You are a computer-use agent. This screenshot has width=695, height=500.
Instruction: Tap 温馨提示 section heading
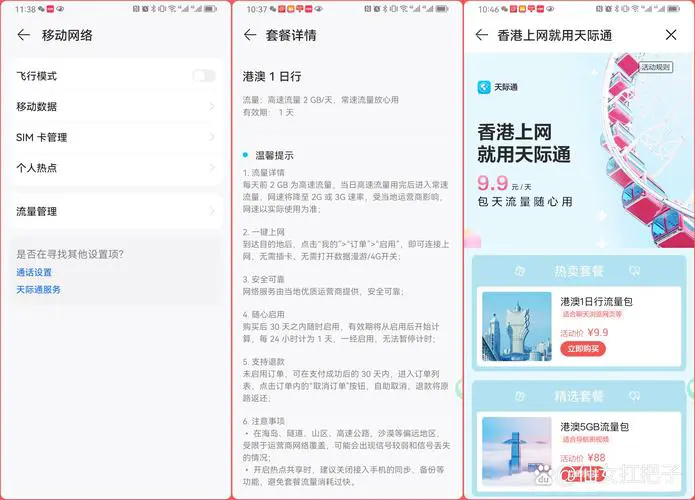pos(274,155)
